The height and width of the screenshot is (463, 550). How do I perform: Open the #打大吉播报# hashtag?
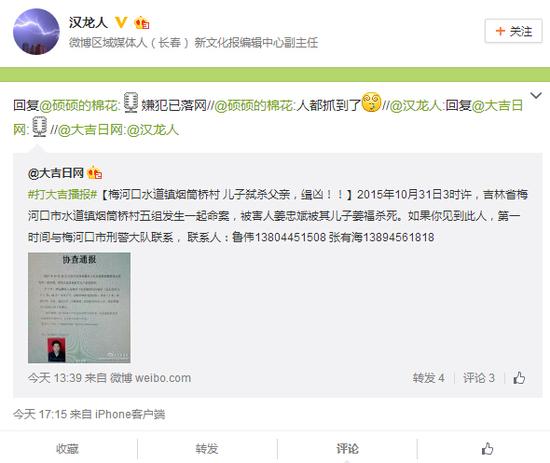pos(62,194)
